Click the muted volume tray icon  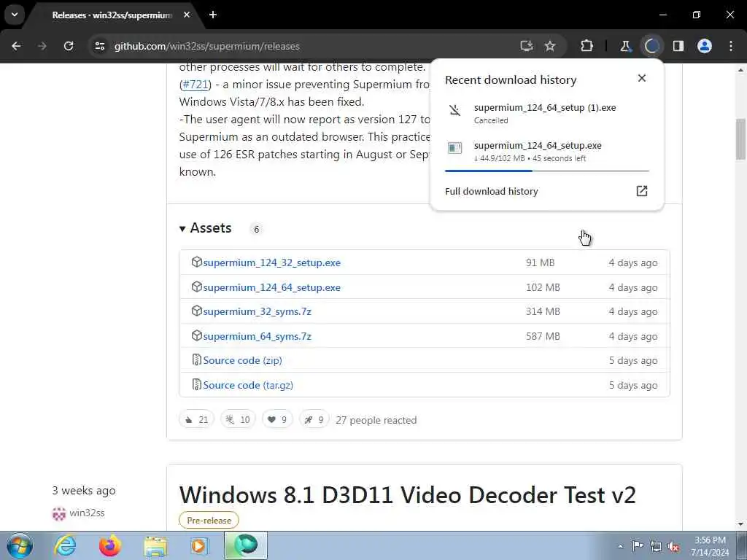coord(673,547)
